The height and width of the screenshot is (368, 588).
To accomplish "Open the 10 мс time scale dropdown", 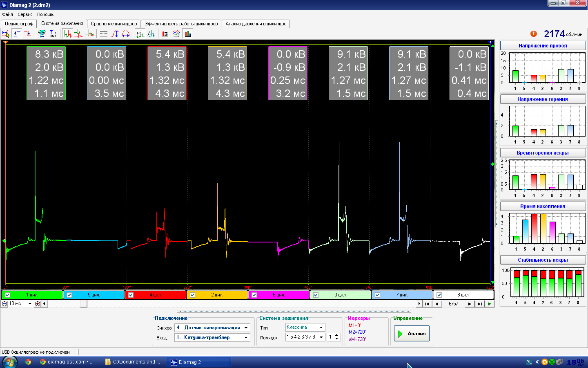I will point(30,304).
